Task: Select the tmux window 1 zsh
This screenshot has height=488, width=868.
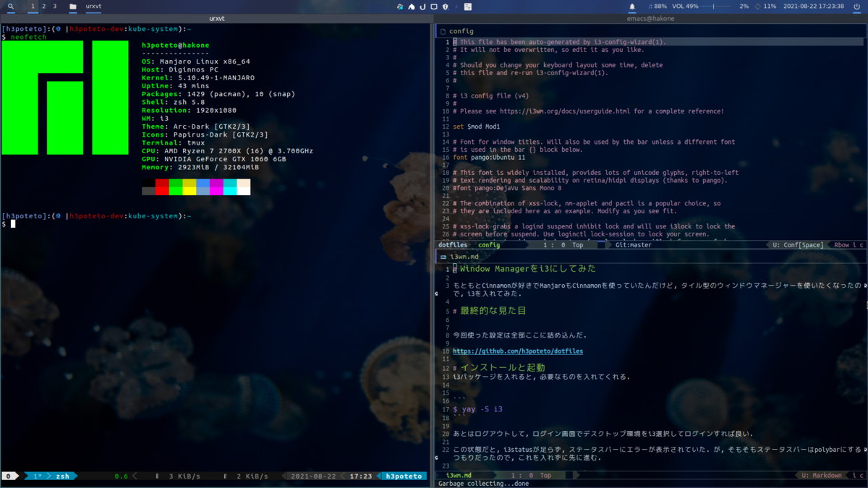Action: pos(53,476)
